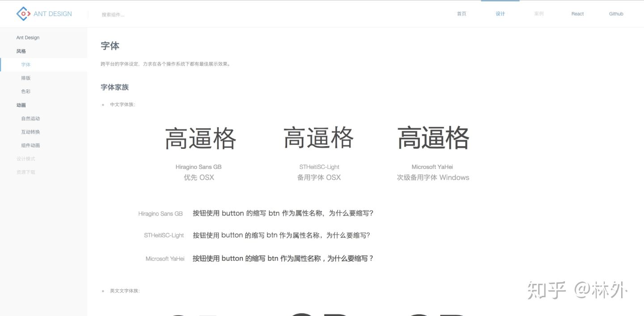Go to 互动转换 sidebar item
644x316 pixels.
[x=30, y=132]
